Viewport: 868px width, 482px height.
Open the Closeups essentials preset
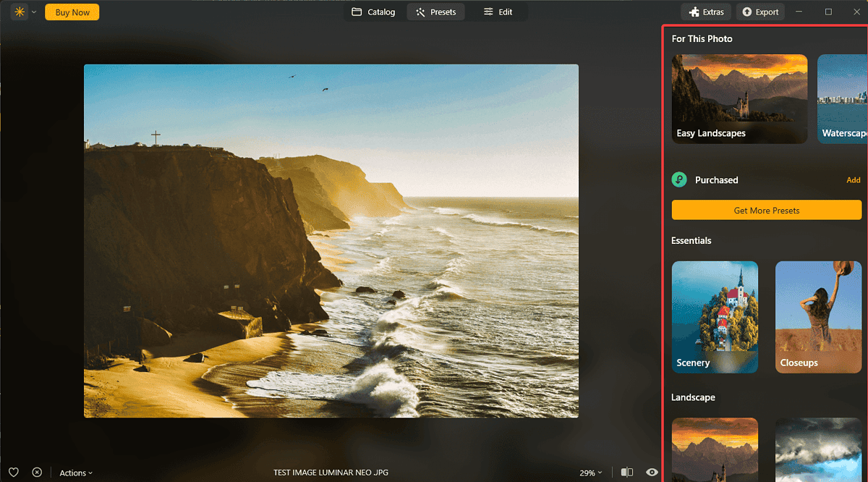pyautogui.click(x=818, y=317)
